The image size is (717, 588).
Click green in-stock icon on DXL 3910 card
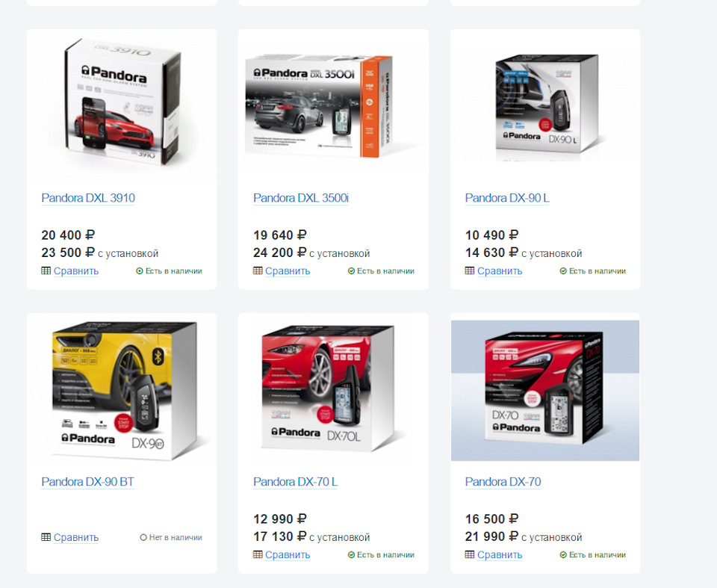point(140,271)
